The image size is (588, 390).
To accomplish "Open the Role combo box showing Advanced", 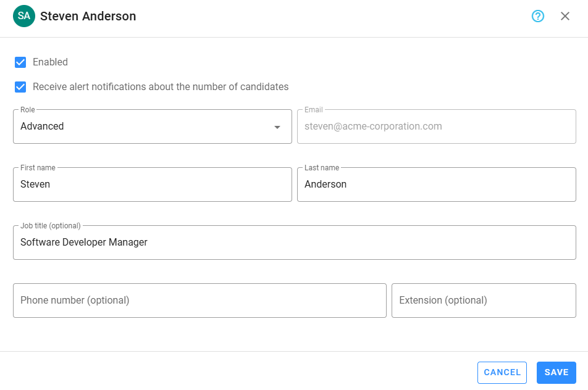I will [x=142, y=127].
